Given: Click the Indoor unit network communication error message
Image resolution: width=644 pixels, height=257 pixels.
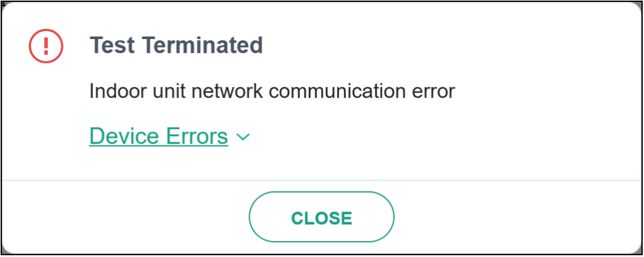Looking at the screenshot, I should (x=272, y=91).
